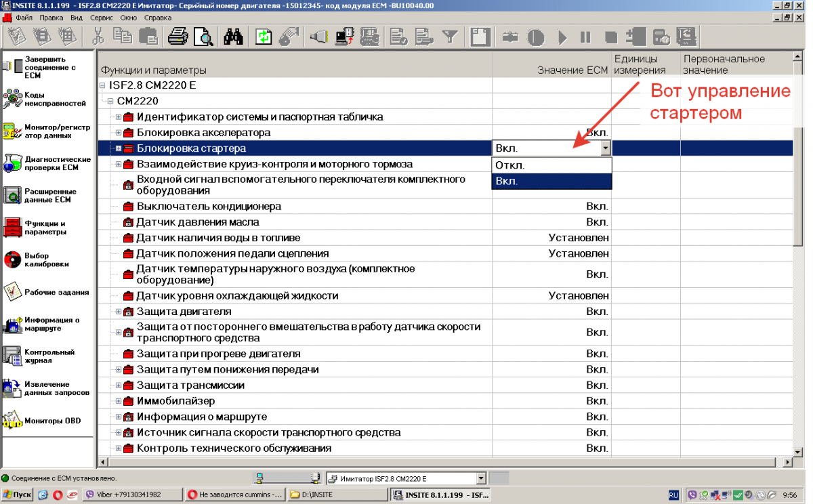
Task: Expand the Иммобилайзер node
Action: coord(119,401)
